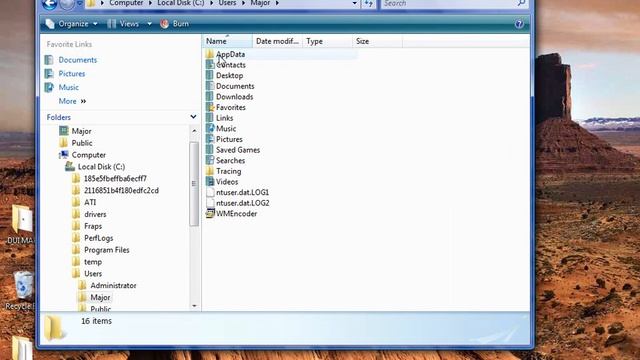The height and width of the screenshot is (360, 640).
Task: Open the address bar history dropdown
Action: (x=355, y=4)
